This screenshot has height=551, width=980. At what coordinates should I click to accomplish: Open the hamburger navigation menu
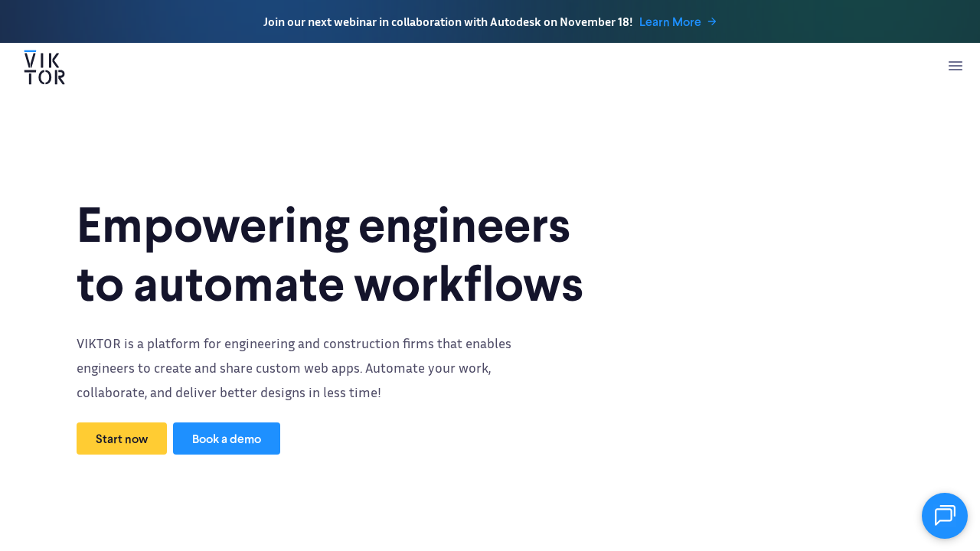pyautogui.click(x=955, y=66)
